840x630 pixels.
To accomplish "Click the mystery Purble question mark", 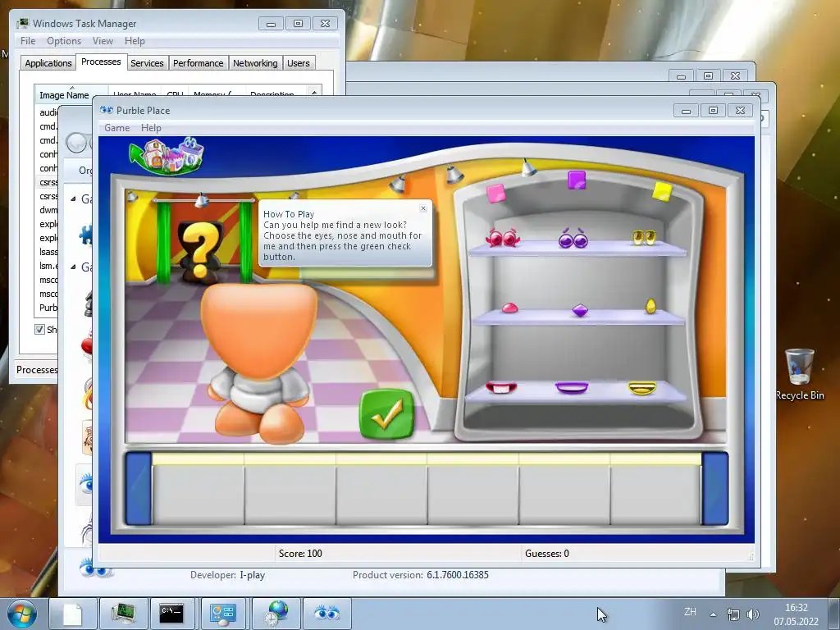I will pyautogui.click(x=200, y=251).
